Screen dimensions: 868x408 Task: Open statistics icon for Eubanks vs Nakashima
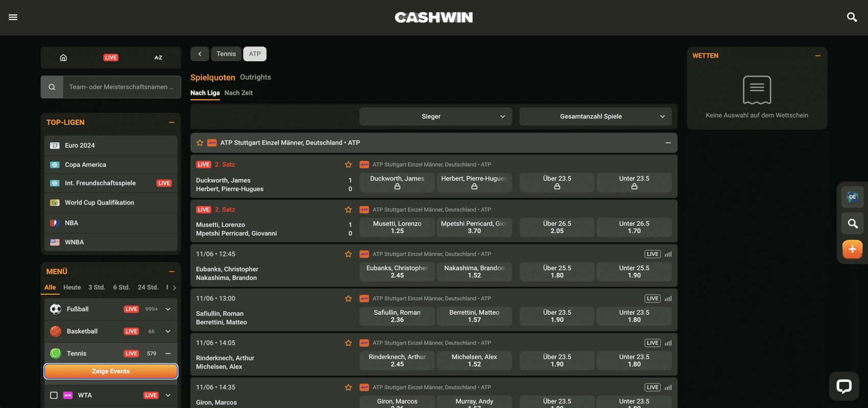tap(668, 254)
